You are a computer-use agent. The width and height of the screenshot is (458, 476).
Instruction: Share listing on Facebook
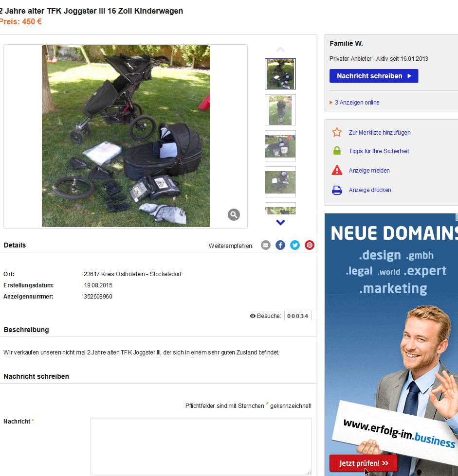pos(280,245)
